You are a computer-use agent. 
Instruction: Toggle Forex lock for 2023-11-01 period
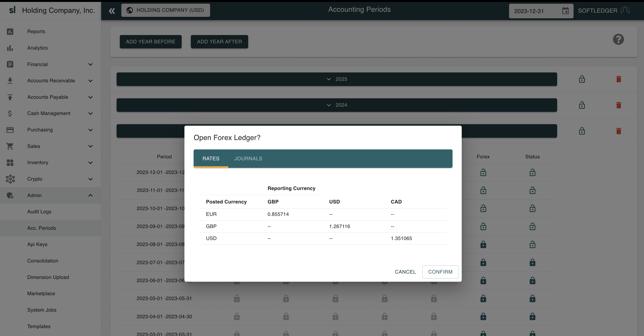[483, 190]
